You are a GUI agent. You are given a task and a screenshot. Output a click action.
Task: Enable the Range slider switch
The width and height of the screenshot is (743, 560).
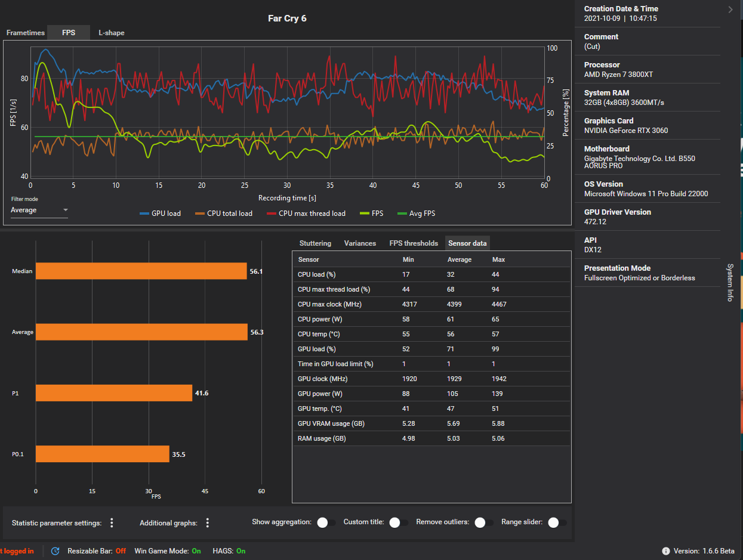pos(557,522)
